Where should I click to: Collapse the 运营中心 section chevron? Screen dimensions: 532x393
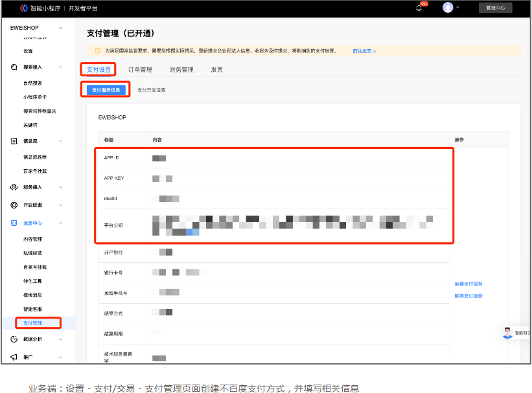click(x=61, y=223)
